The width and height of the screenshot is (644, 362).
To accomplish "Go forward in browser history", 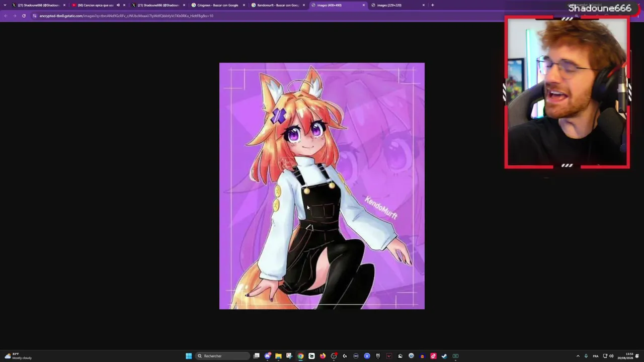I will point(15,16).
